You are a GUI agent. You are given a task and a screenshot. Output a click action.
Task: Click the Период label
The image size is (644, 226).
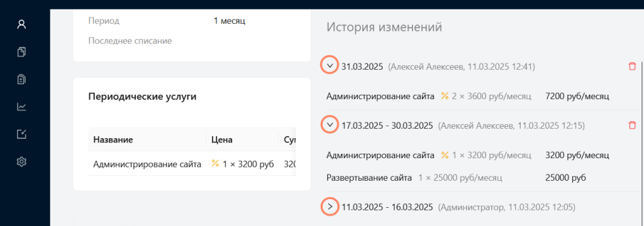point(104,21)
